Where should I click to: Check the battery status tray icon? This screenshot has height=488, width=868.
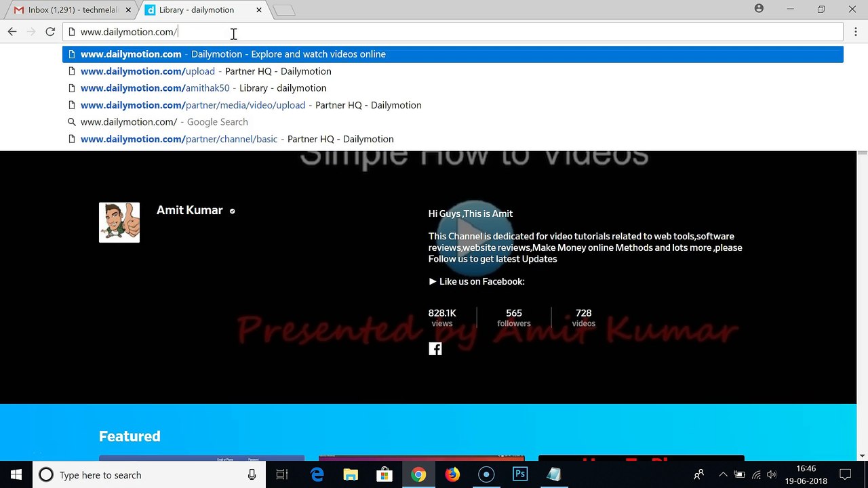coord(739,474)
